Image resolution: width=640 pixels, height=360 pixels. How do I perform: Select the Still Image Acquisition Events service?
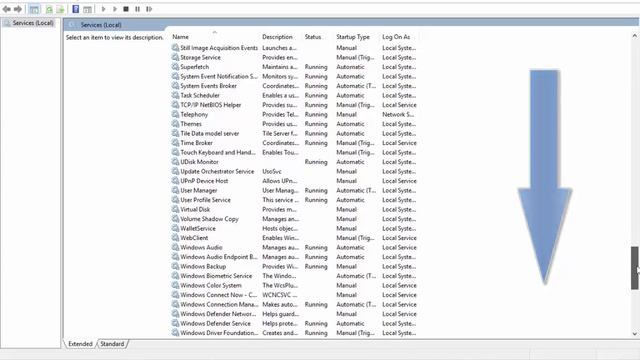tap(219, 48)
